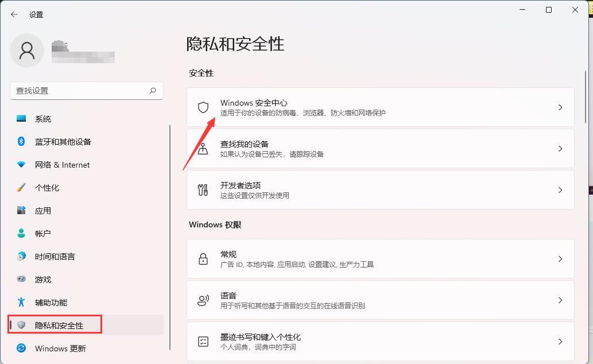Open Windows 更新 page
This screenshot has height=364, width=593.
point(87,348)
